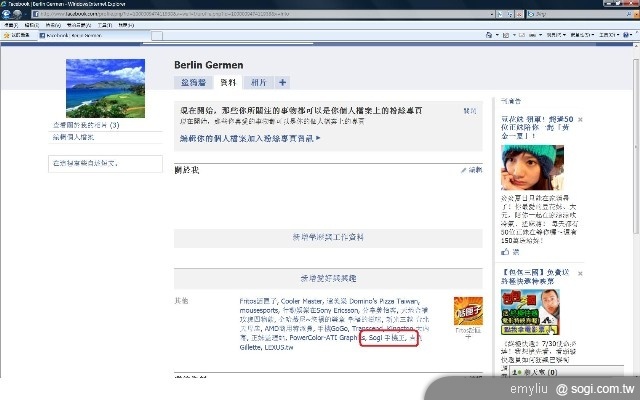This screenshot has height=400, width=640.
Task: Switch to the 塗鴉牆 (Wall) tab
Action: pos(194,82)
